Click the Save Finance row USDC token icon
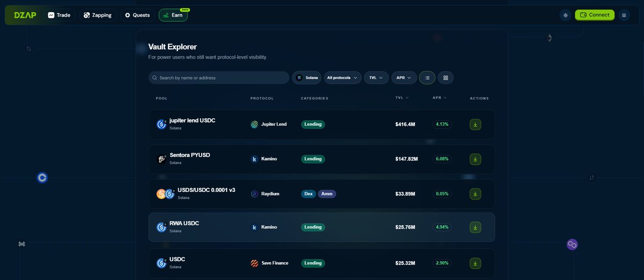 (162, 263)
